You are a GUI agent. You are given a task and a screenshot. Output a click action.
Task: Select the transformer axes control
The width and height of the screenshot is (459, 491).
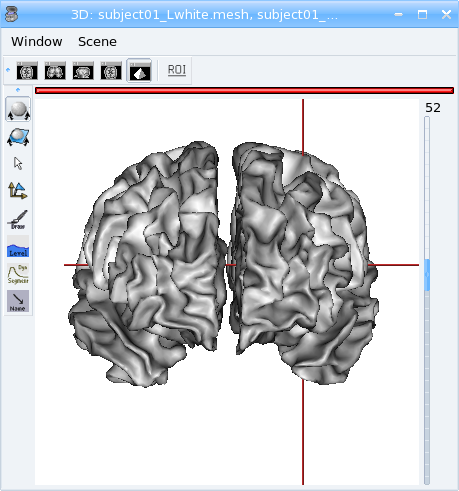point(18,191)
